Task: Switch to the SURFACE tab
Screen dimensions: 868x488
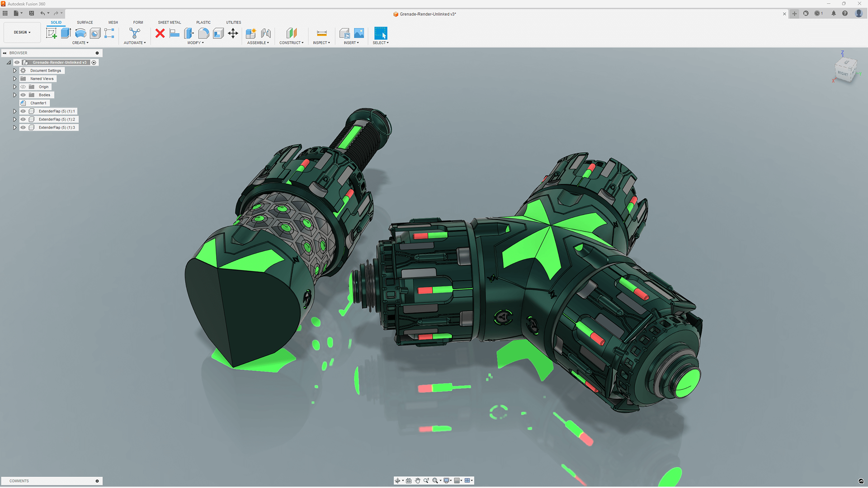Action: click(x=85, y=22)
